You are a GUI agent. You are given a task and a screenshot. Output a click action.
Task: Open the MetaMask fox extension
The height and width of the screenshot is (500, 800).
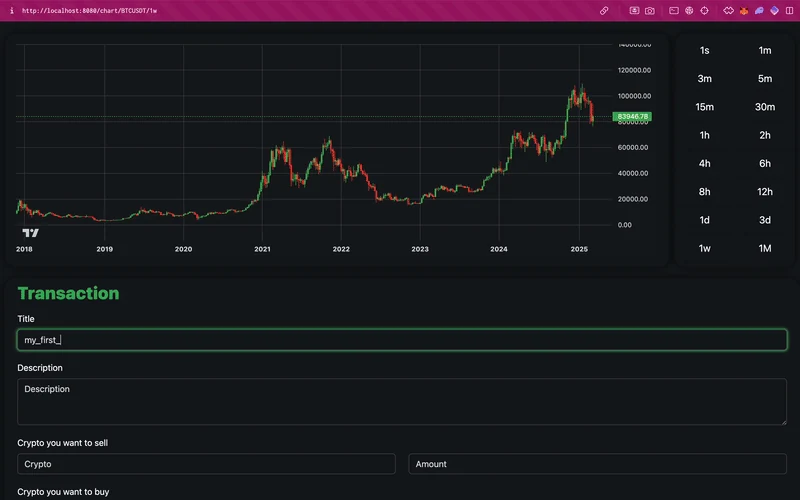(744, 11)
